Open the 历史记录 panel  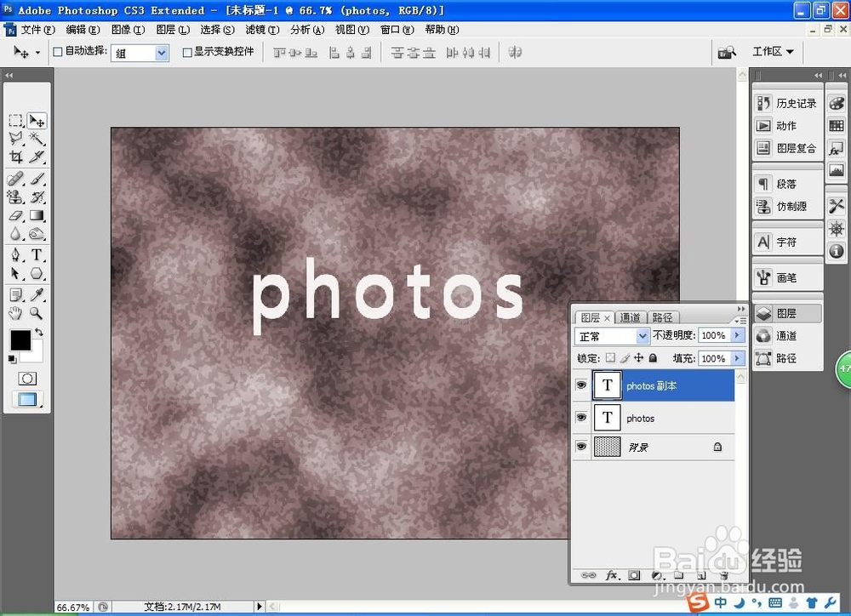click(787, 103)
